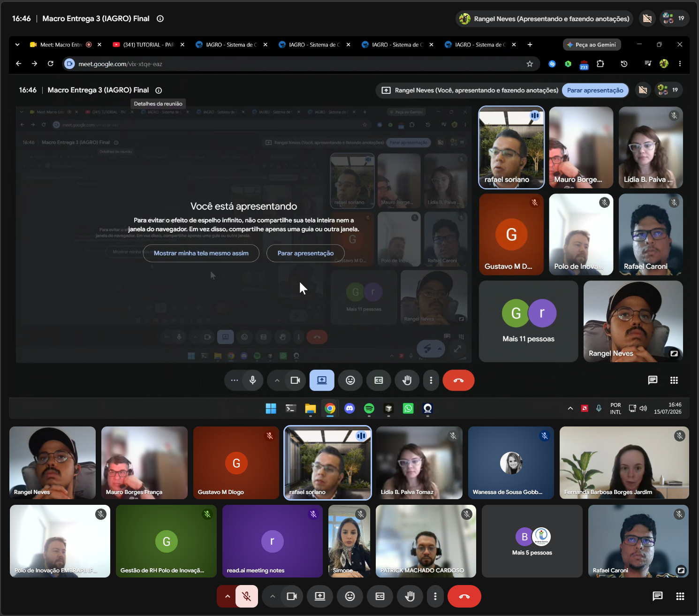Expand audio settings arrow beside muted microphone
Image resolution: width=699 pixels, height=616 pixels.
point(227,596)
